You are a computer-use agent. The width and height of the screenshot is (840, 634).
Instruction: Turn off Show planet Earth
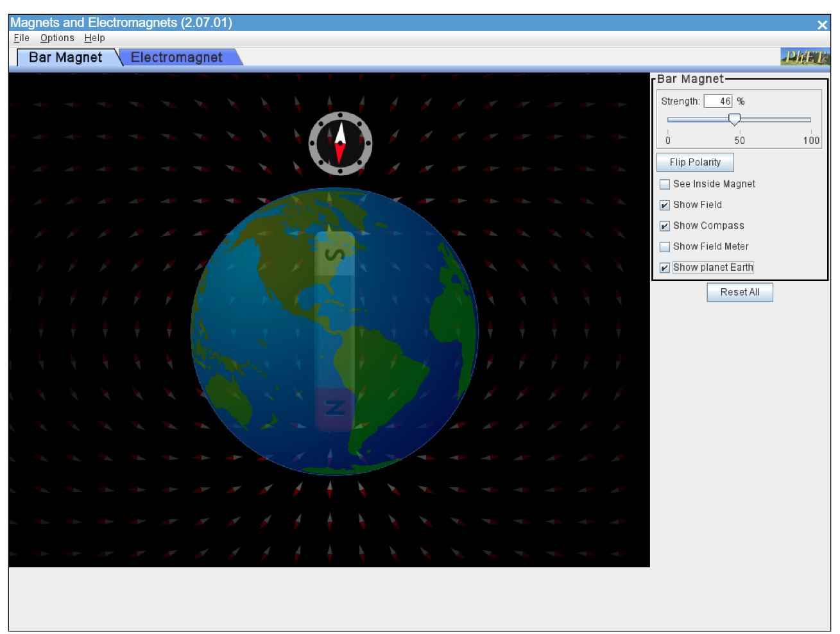(665, 268)
